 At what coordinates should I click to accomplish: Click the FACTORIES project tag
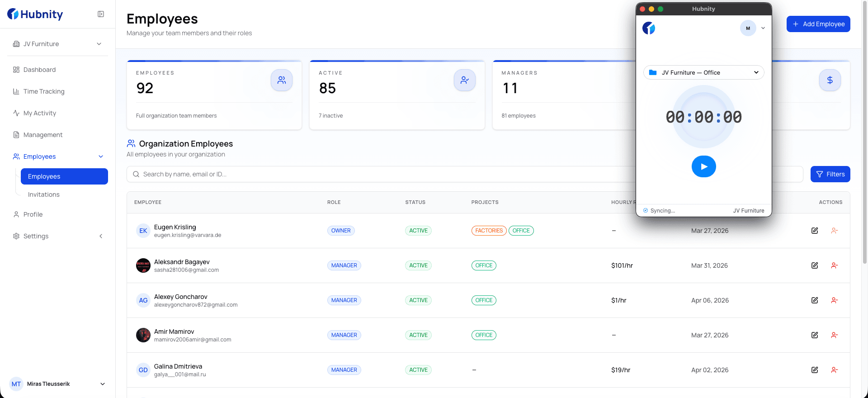pyautogui.click(x=489, y=231)
